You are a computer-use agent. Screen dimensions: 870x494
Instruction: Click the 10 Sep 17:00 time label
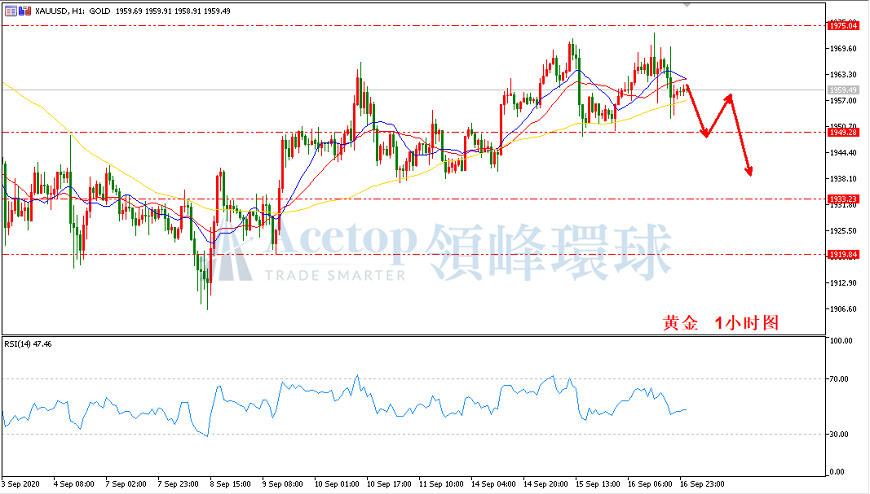click(389, 485)
